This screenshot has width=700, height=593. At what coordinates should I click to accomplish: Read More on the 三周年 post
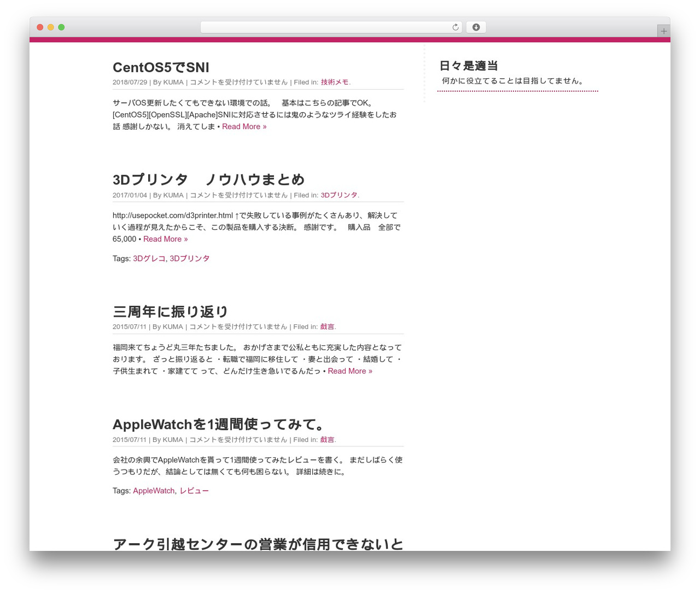click(x=350, y=371)
